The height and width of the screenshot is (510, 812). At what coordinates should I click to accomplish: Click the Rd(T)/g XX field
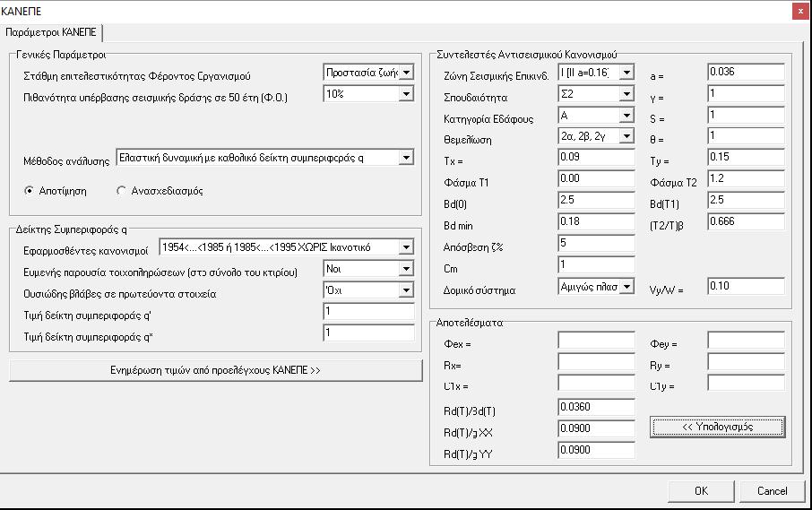pyautogui.click(x=596, y=428)
